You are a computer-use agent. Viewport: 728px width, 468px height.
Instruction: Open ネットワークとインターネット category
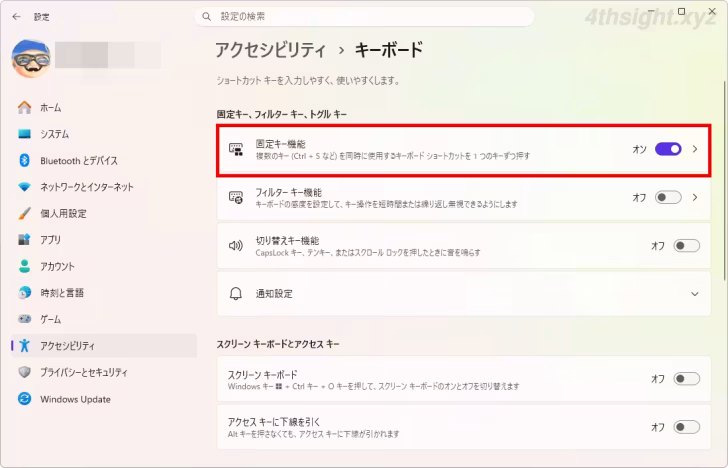point(104,187)
